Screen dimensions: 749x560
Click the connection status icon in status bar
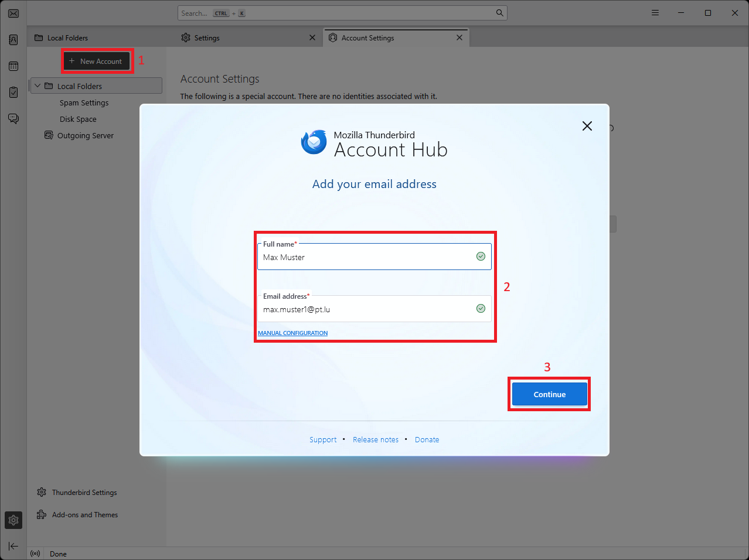[x=35, y=554]
